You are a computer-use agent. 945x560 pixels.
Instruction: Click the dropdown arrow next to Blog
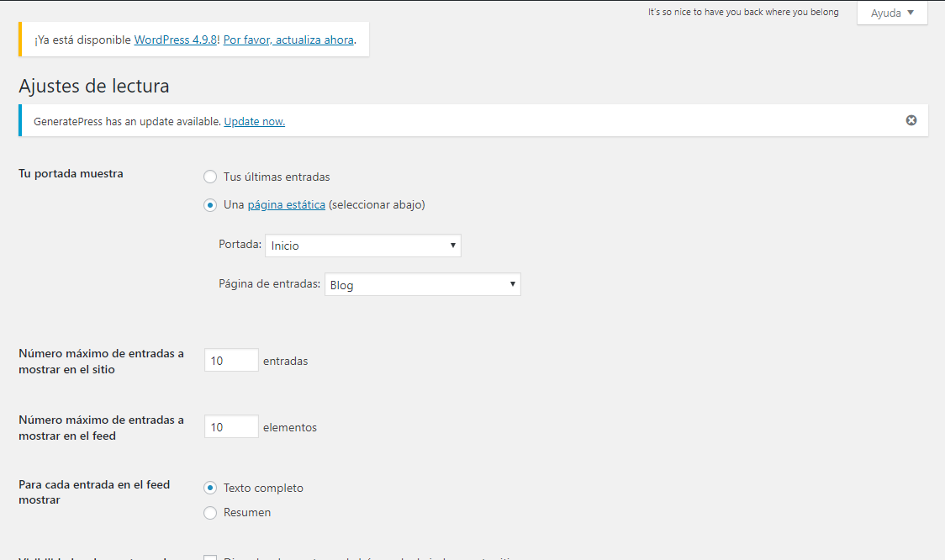tap(513, 284)
